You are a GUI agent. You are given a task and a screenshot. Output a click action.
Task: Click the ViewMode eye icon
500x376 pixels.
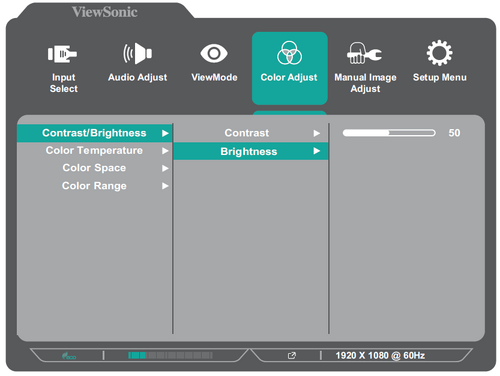pos(214,53)
